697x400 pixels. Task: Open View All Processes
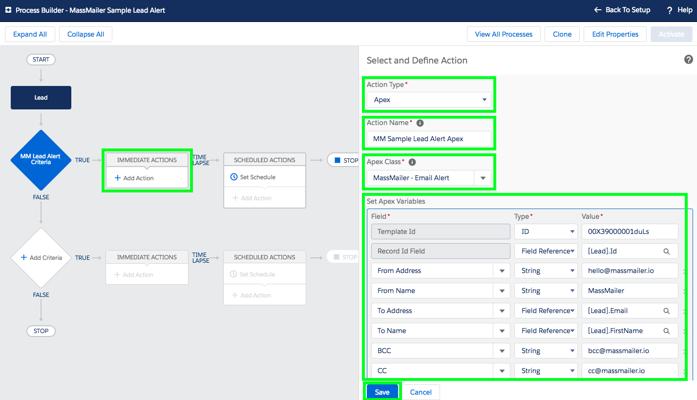[x=503, y=34]
